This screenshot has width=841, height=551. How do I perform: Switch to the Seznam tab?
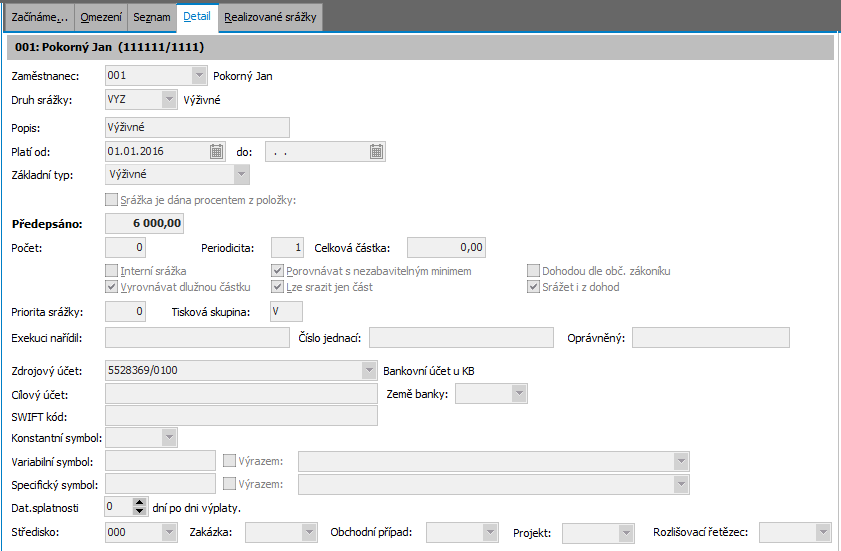coord(153,17)
